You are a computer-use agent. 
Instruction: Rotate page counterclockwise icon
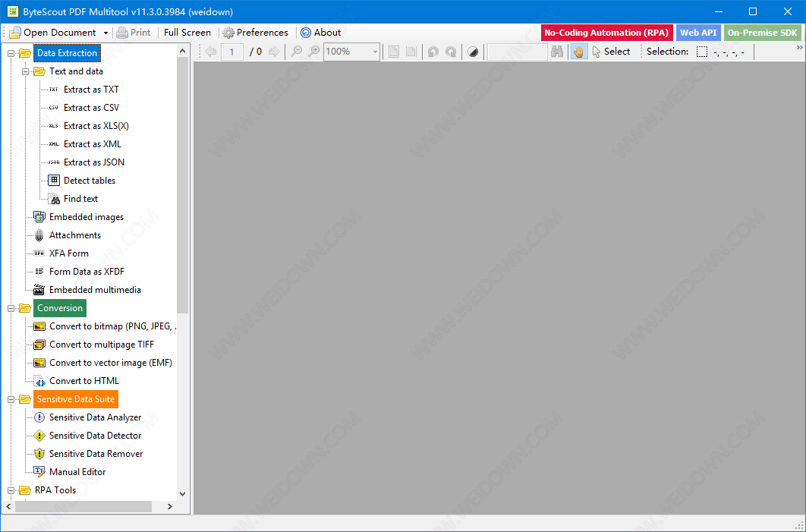[x=433, y=52]
